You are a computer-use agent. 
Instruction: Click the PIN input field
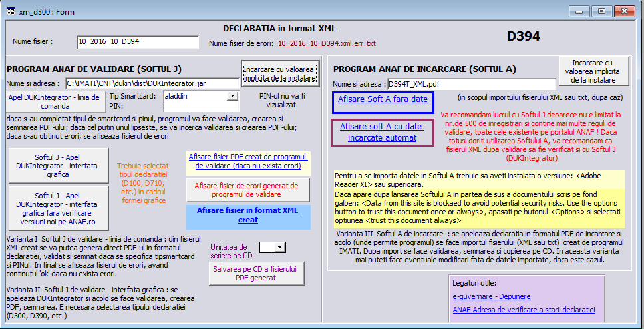pos(201,107)
